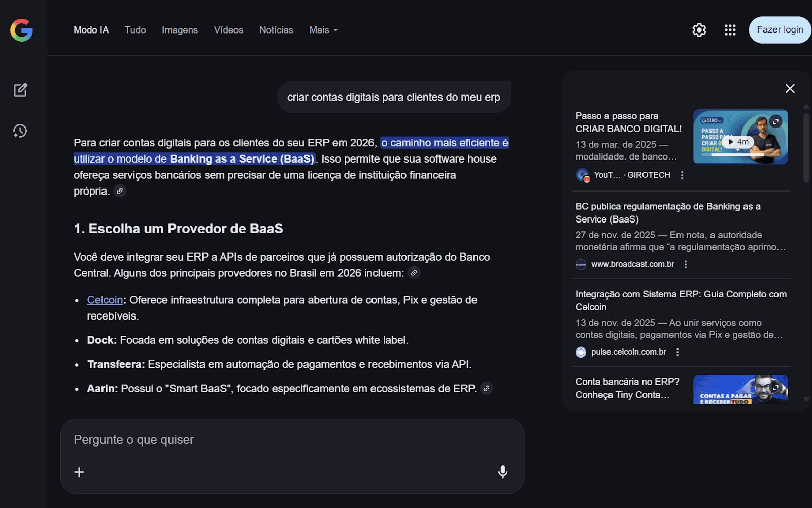812x508 pixels.
Task: Click 'www.broadcast.com.br' source label
Action: coord(633,264)
